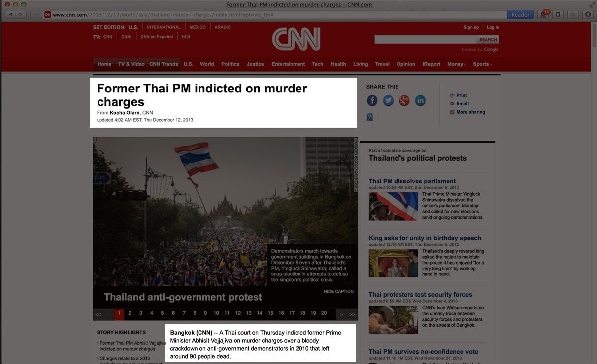This screenshot has width=597, height=364.
Task: Visit the Travel section
Action: click(x=382, y=64)
